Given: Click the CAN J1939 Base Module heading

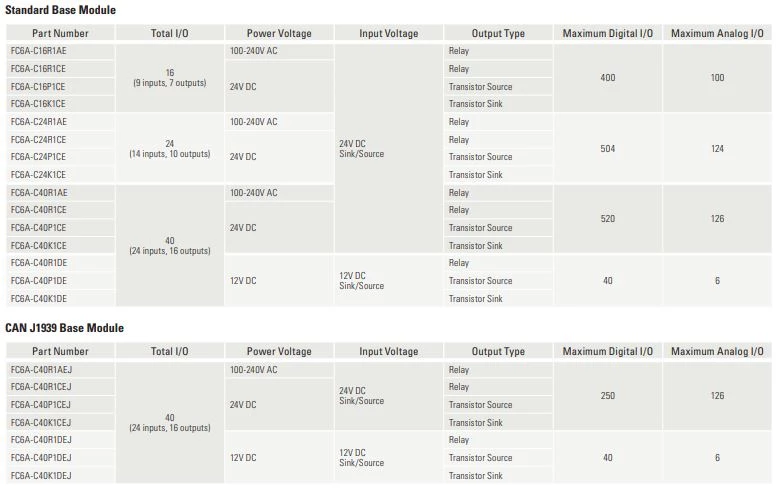Looking at the screenshot, I should coord(64,328).
